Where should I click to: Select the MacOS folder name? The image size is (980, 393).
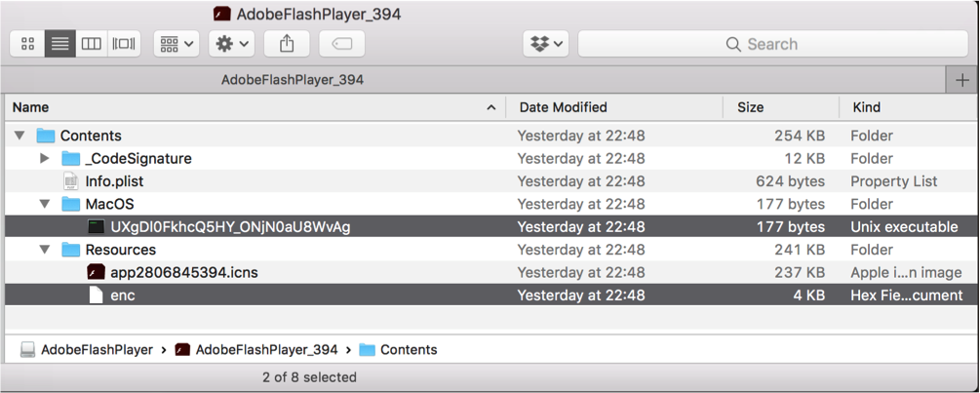110,204
